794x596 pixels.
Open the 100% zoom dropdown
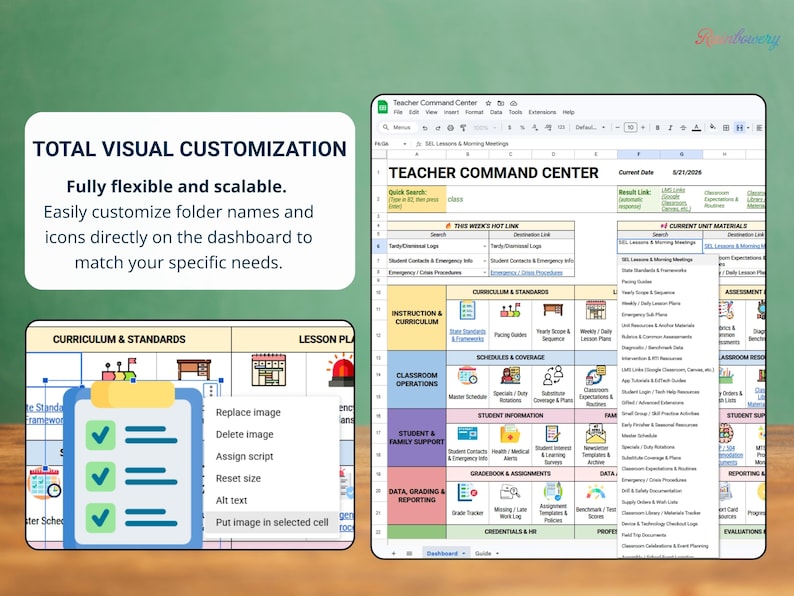tap(485, 128)
